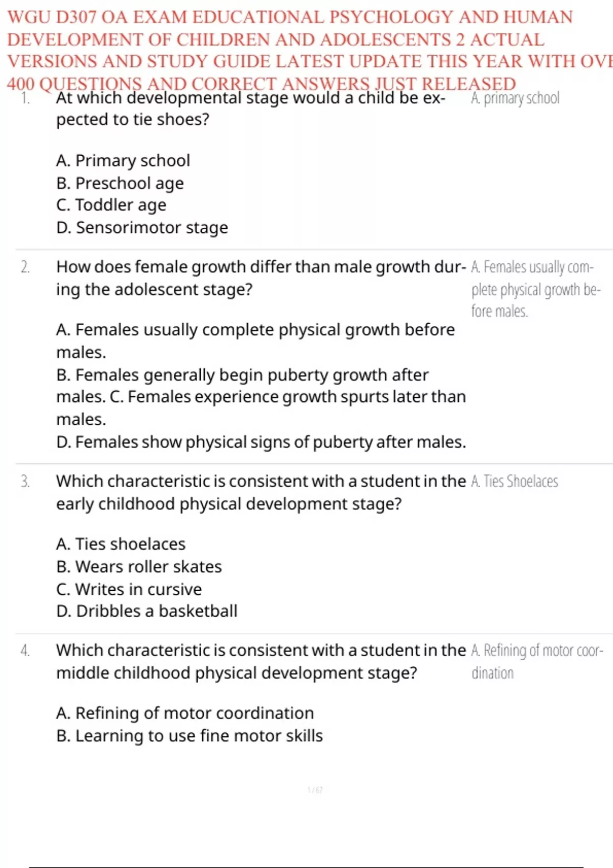613x868 pixels.
Task: Choose option D. Dribbles a basketball
Action: click(147, 611)
